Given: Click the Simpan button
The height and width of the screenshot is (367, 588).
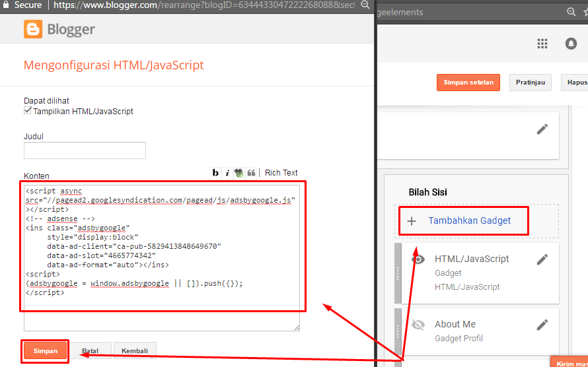Looking at the screenshot, I should pos(46,351).
